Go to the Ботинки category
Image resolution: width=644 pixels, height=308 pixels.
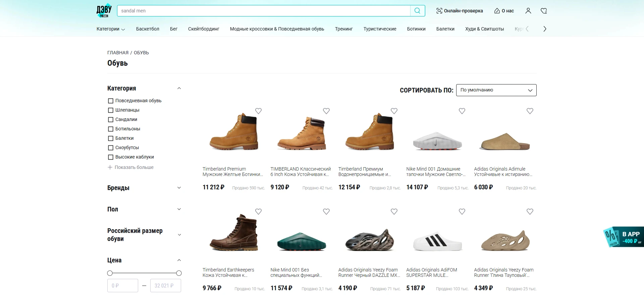pyautogui.click(x=416, y=29)
